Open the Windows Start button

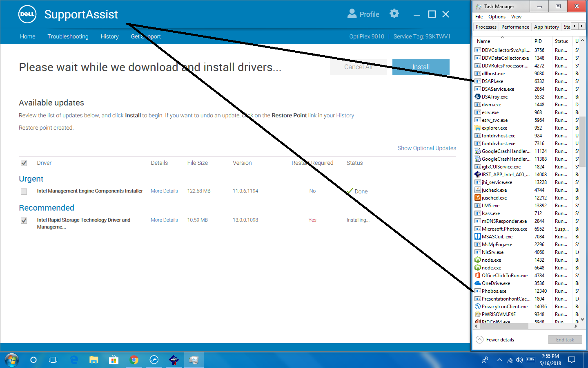12,360
